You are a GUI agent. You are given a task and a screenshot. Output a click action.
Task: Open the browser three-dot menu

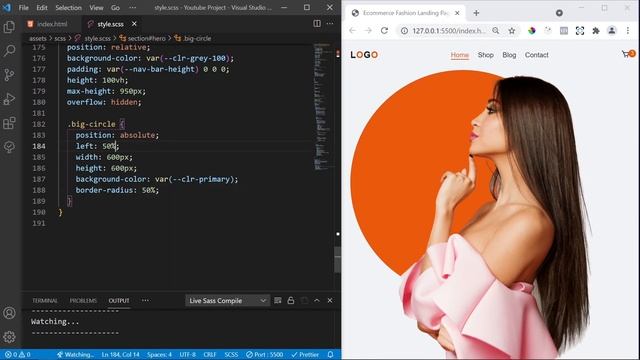click(x=628, y=31)
